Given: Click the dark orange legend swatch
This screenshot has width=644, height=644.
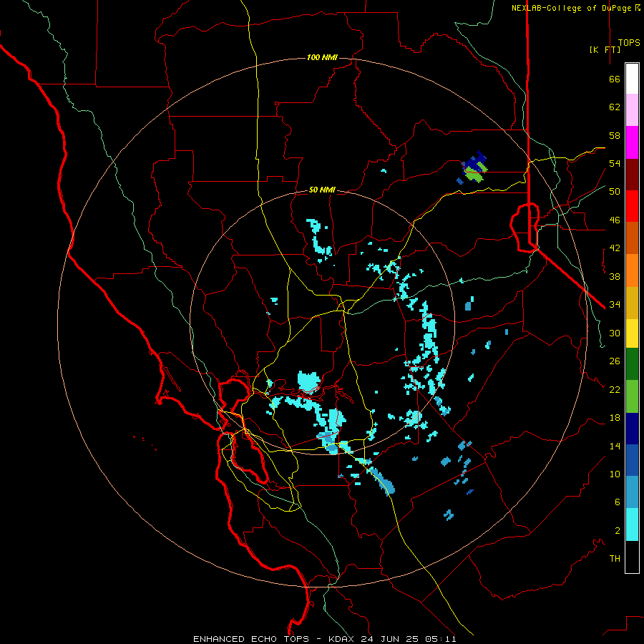Looking at the screenshot, I should click(x=632, y=238).
